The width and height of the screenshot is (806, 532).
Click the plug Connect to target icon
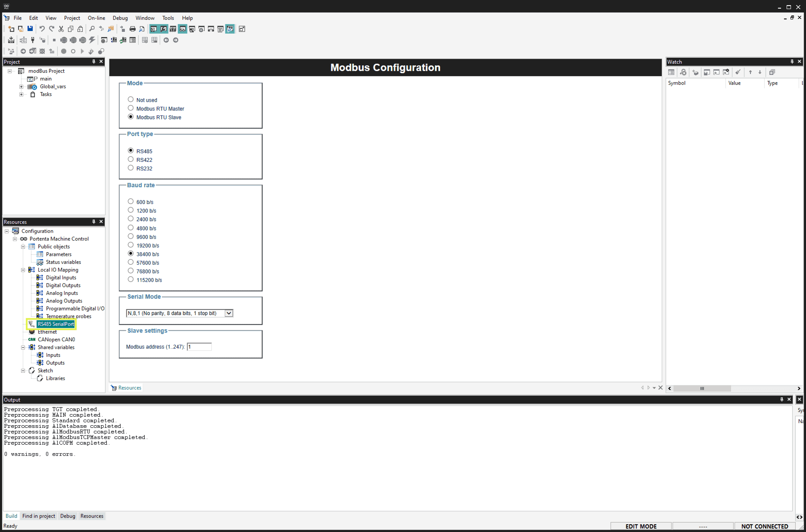click(33, 40)
